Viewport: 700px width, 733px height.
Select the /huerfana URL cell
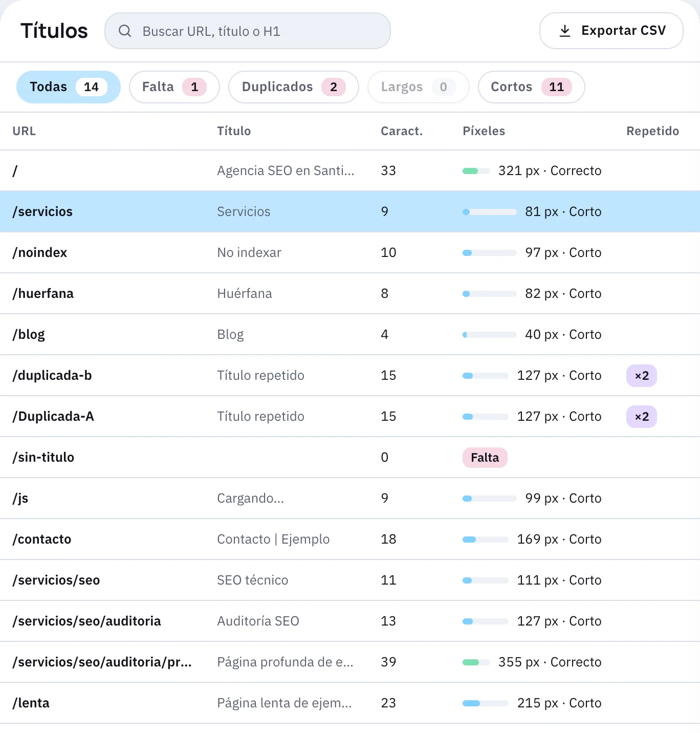pyautogui.click(x=43, y=294)
